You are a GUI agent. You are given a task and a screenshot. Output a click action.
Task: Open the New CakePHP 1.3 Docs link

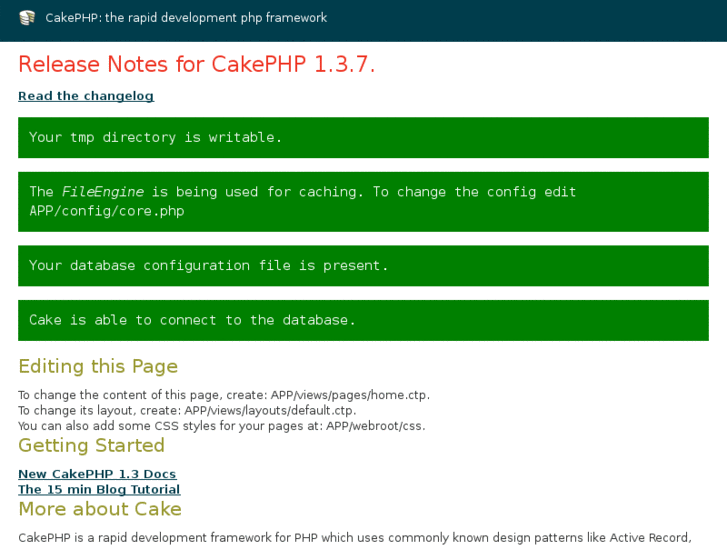pos(97,474)
